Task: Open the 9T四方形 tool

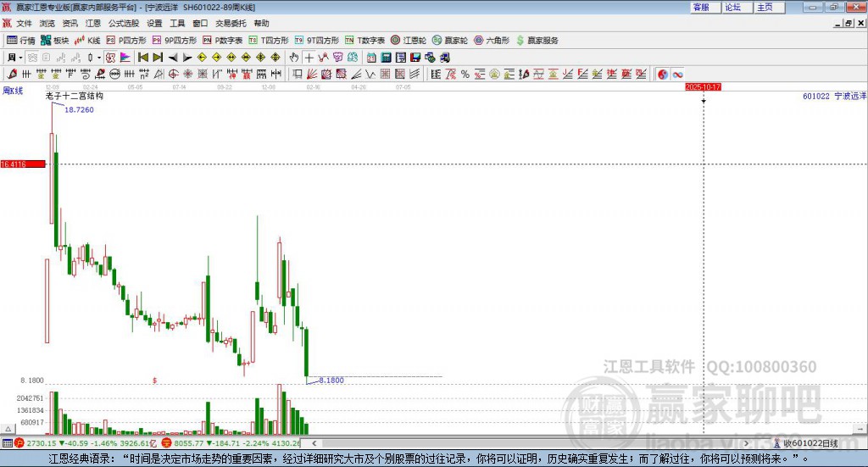Action: (x=317, y=41)
